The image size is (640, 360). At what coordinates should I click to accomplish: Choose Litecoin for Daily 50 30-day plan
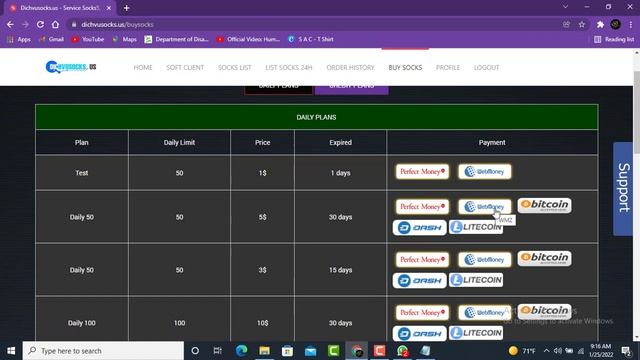pyautogui.click(x=476, y=227)
